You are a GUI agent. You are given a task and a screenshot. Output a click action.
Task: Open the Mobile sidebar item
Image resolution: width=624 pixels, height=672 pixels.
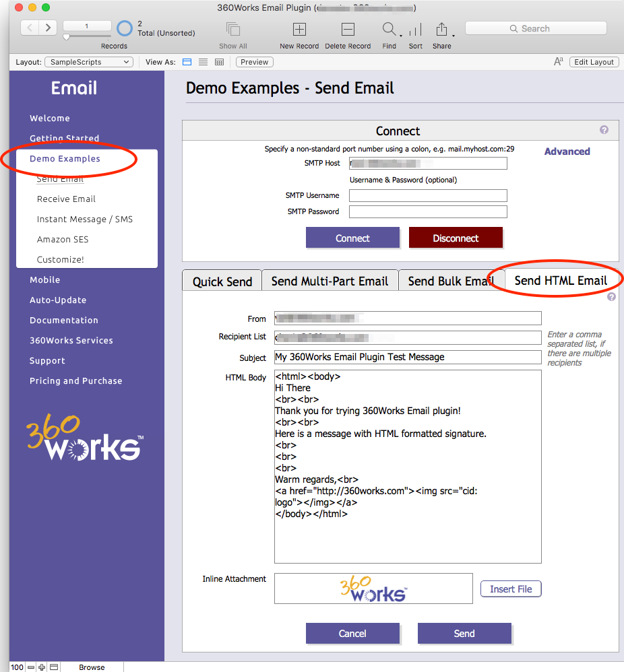(x=45, y=280)
